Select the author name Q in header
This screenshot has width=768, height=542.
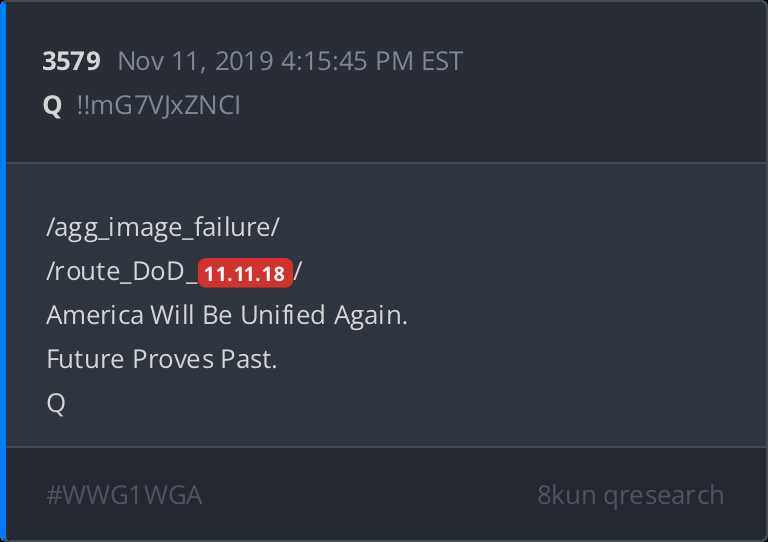(53, 106)
